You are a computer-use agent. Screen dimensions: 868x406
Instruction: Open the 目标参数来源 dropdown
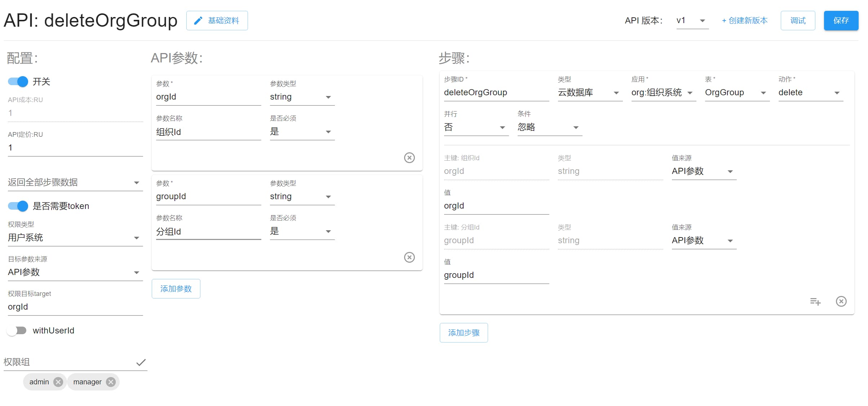point(75,272)
